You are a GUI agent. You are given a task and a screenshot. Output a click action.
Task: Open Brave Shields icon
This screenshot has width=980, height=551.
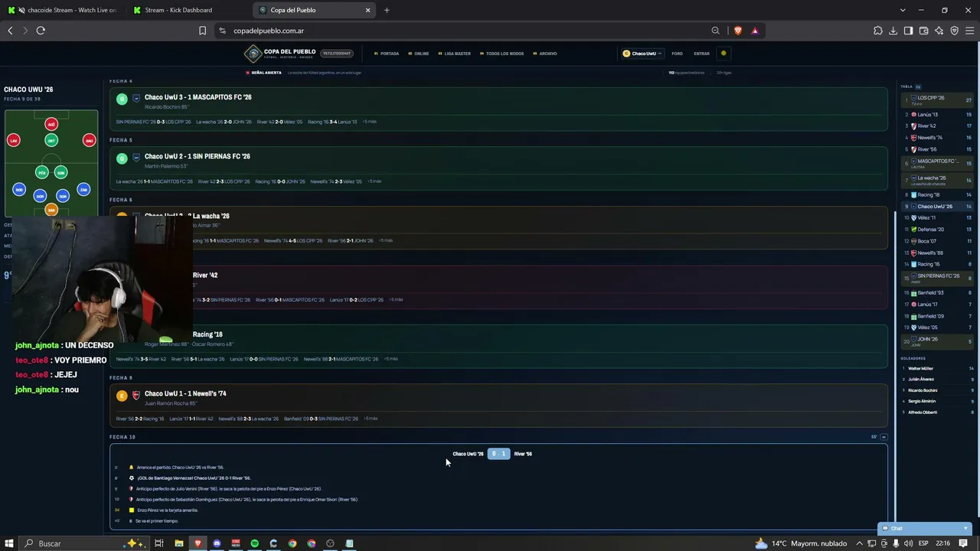pyautogui.click(x=738, y=31)
